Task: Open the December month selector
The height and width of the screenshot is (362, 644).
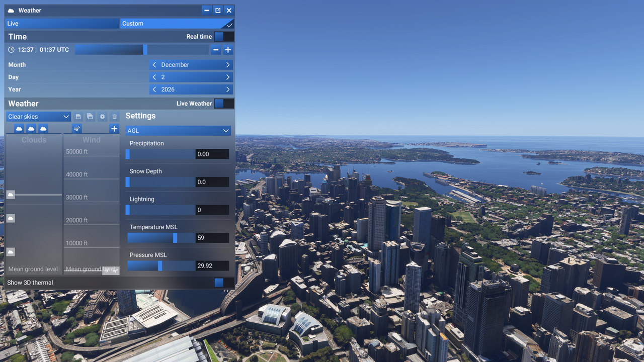Action: click(191, 65)
